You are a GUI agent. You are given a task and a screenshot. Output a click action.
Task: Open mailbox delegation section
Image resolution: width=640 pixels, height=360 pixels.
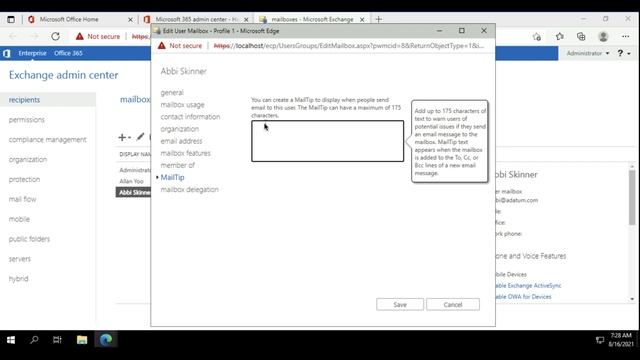pos(189,189)
